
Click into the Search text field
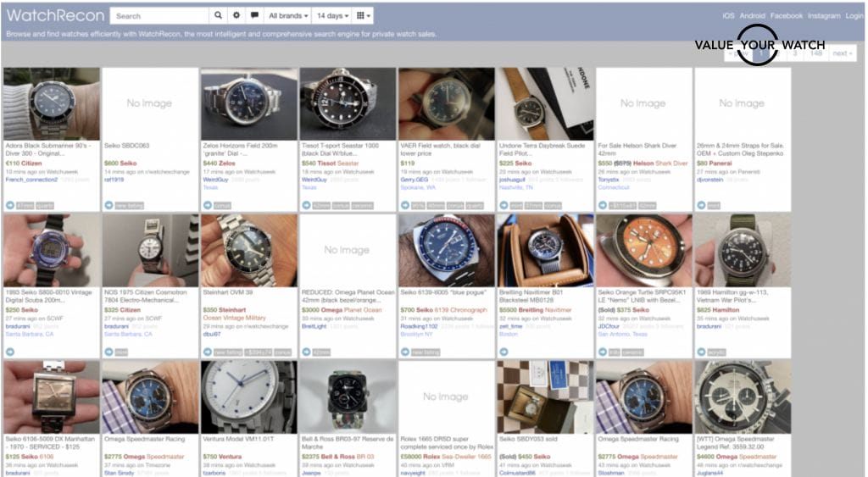(159, 15)
